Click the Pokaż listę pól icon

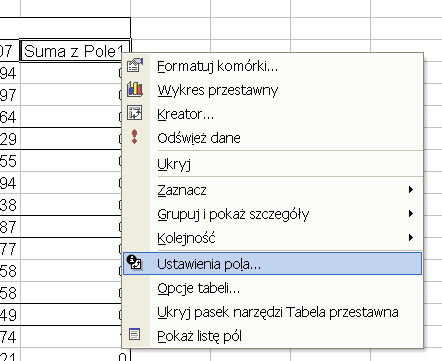[134, 334]
